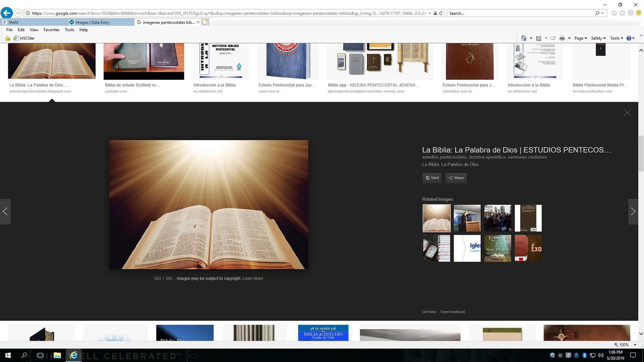The height and width of the screenshot is (362, 644).
Task: Expand the Safety dropdown menu
Action: pyautogui.click(x=598, y=38)
